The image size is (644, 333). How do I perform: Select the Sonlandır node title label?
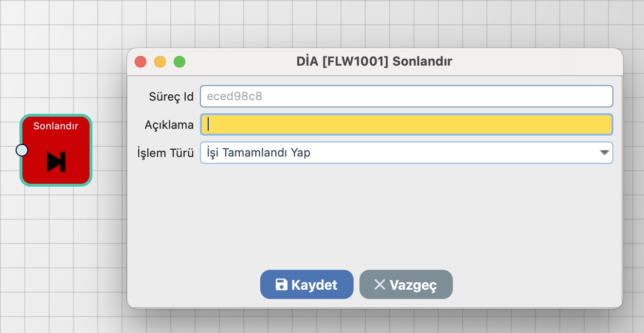click(56, 126)
